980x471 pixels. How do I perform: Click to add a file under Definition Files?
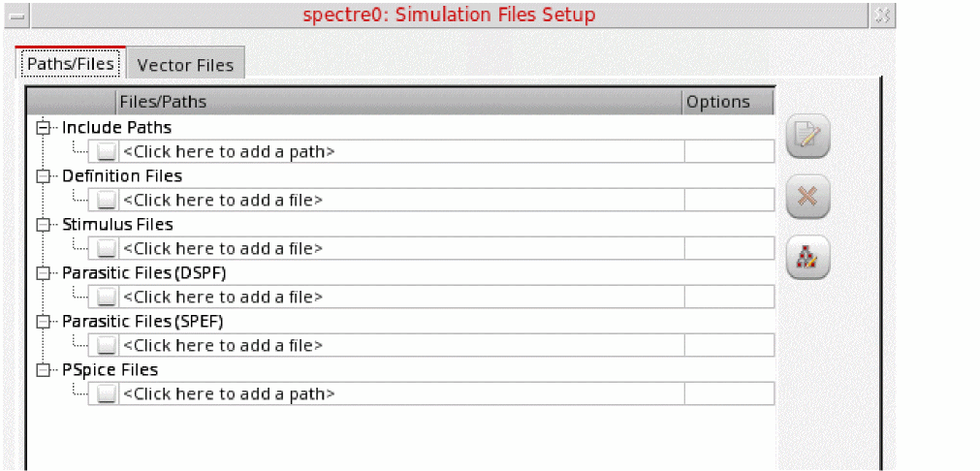point(223,200)
